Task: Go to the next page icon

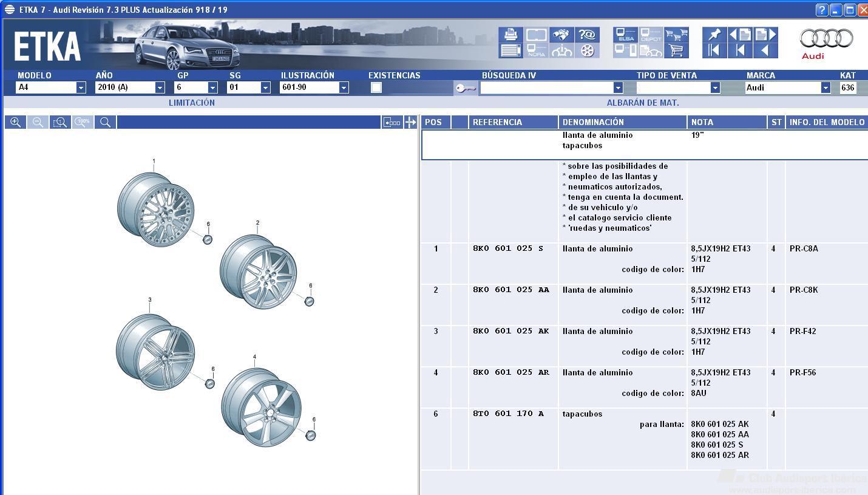Action: click(765, 35)
